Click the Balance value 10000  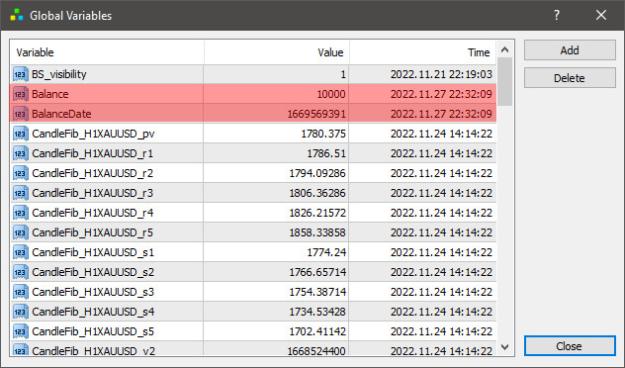[x=331, y=94]
